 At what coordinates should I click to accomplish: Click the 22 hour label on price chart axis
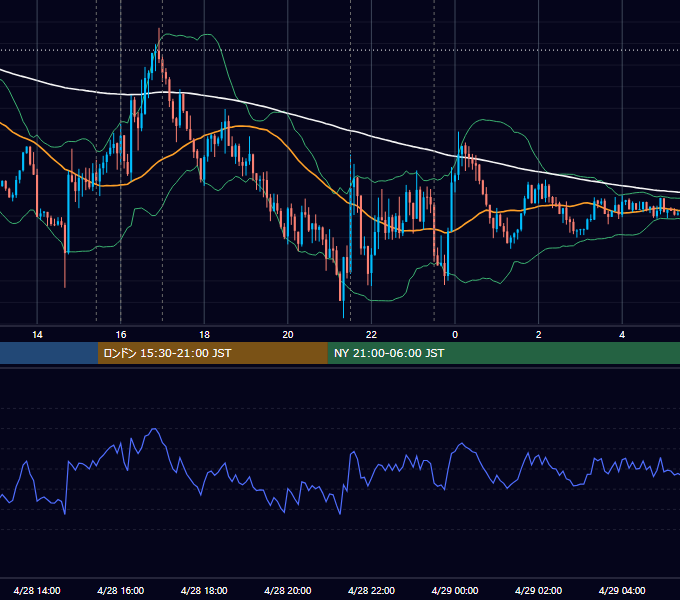point(371,335)
